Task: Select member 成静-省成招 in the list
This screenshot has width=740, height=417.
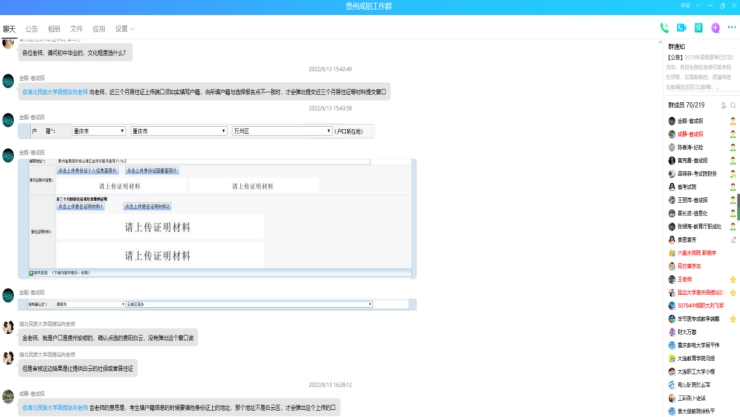Action: [691, 133]
